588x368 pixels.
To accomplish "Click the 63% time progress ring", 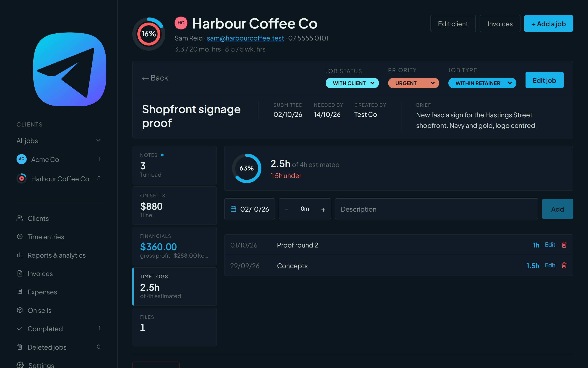I will pyautogui.click(x=246, y=168).
